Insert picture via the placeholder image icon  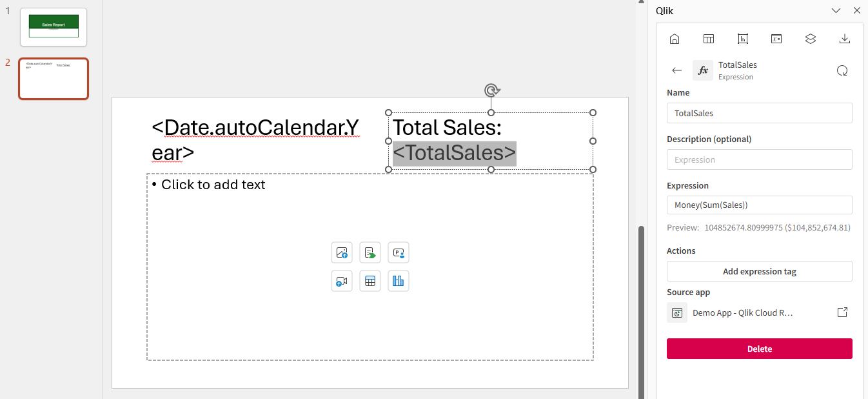pyautogui.click(x=342, y=252)
